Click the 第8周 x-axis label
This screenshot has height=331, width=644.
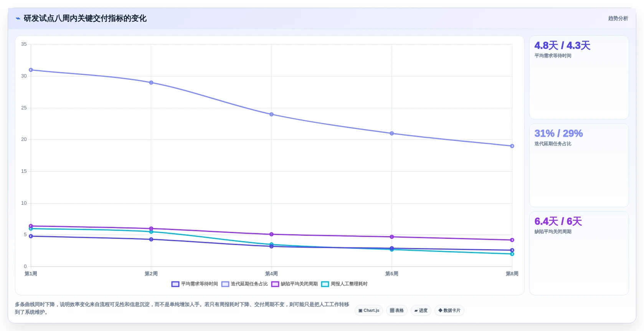coord(512,274)
